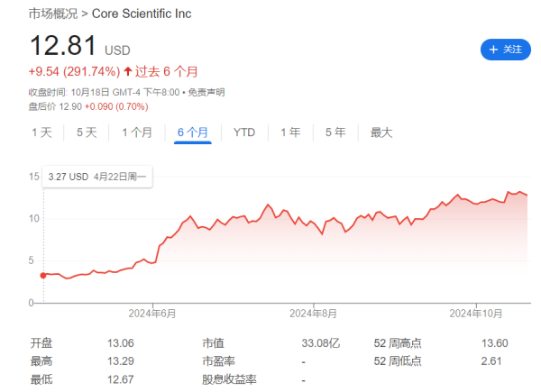
Task: Select the 1 年 range tab
Action: coord(290,132)
